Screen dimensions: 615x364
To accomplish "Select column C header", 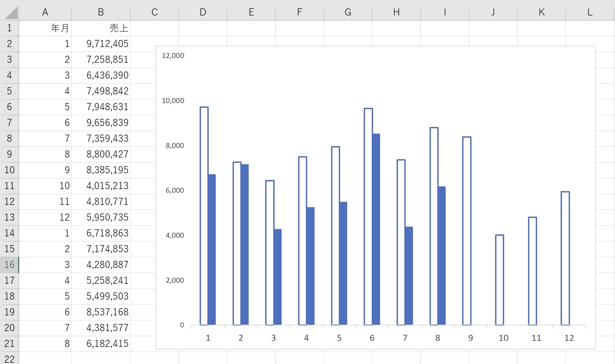I will point(155,12).
